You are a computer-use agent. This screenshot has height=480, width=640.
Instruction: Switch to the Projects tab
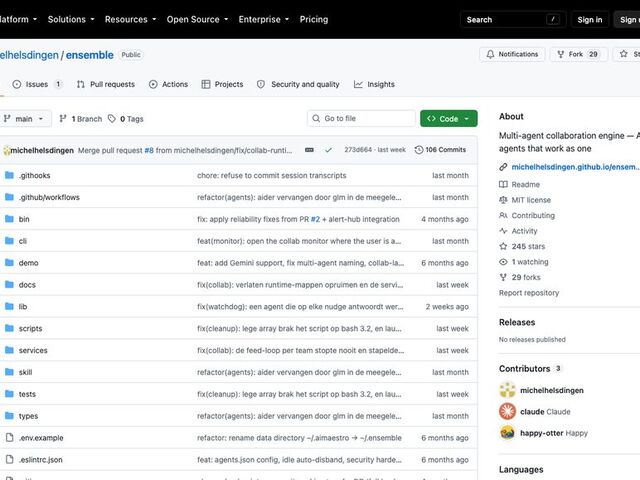click(222, 84)
